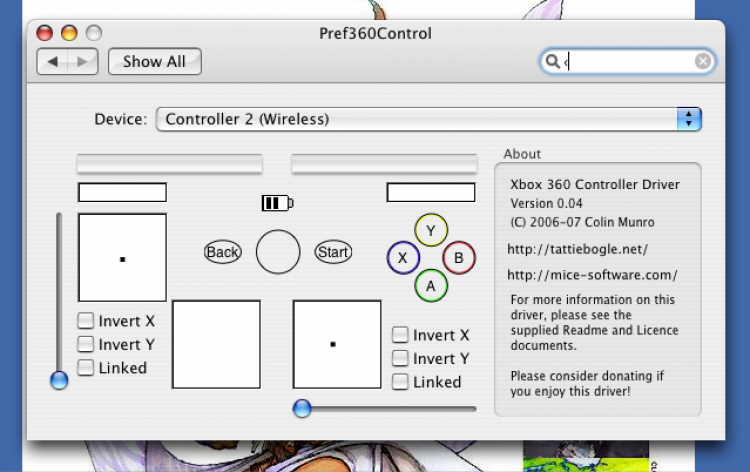Click the horizontal right deadzone slider knob
750x472 pixels.
(x=302, y=408)
